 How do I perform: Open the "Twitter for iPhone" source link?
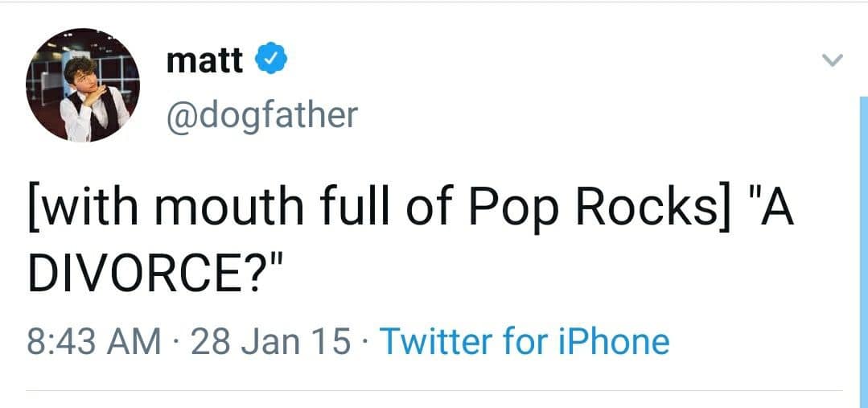pos(525,341)
